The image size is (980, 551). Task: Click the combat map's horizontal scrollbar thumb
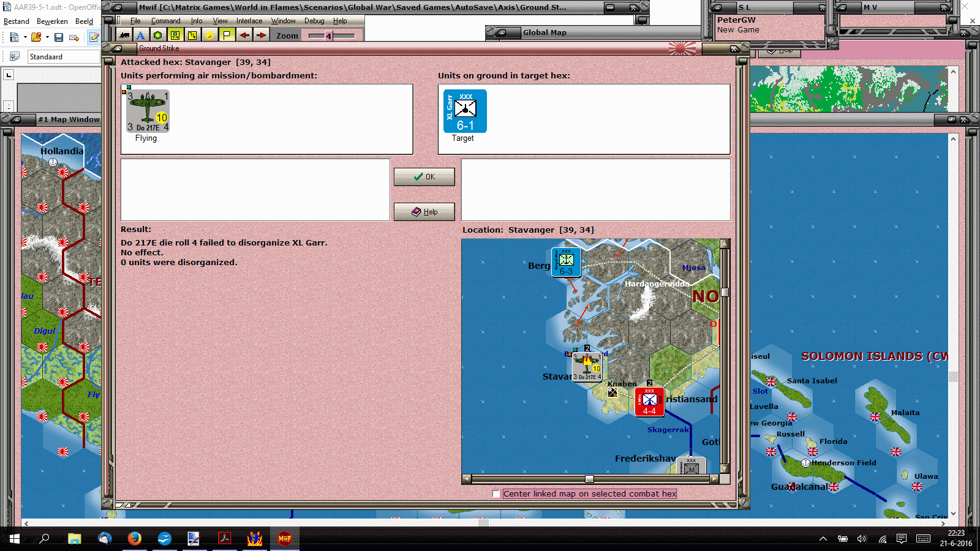[589, 479]
